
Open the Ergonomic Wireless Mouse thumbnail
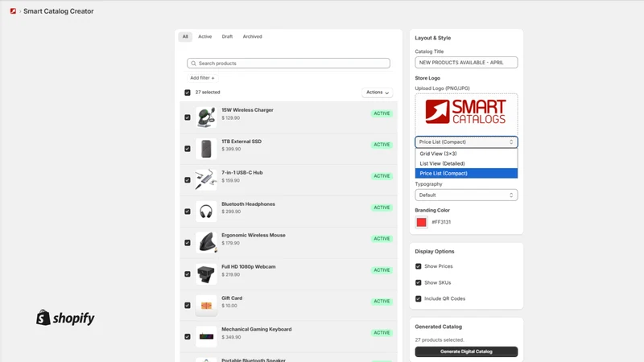coord(206,243)
